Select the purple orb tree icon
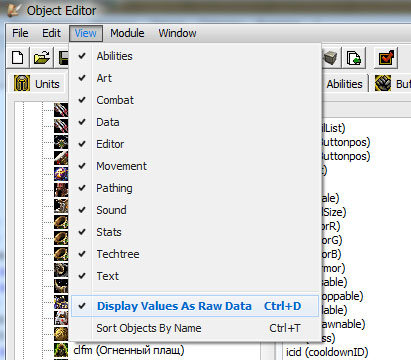Viewport: 411px width, 360px height. click(61, 174)
